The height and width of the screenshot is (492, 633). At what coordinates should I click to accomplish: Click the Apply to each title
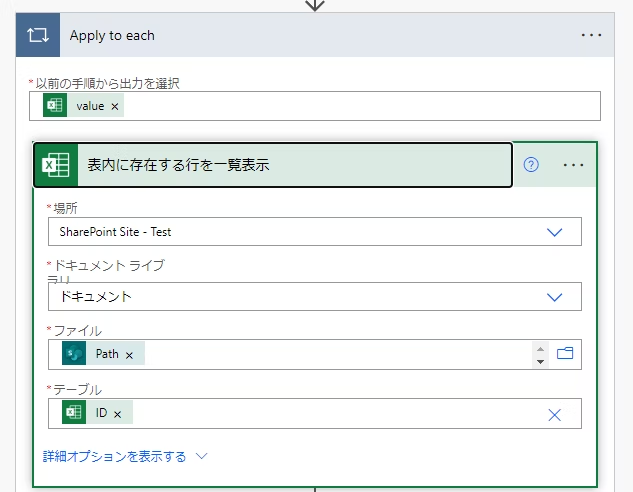pyautogui.click(x=112, y=36)
